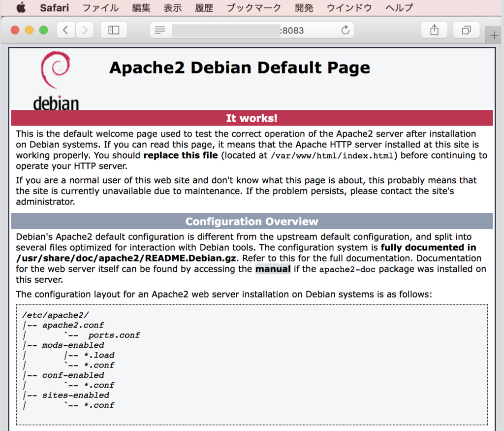Show all tabs overview button

[x=467, y=30]
